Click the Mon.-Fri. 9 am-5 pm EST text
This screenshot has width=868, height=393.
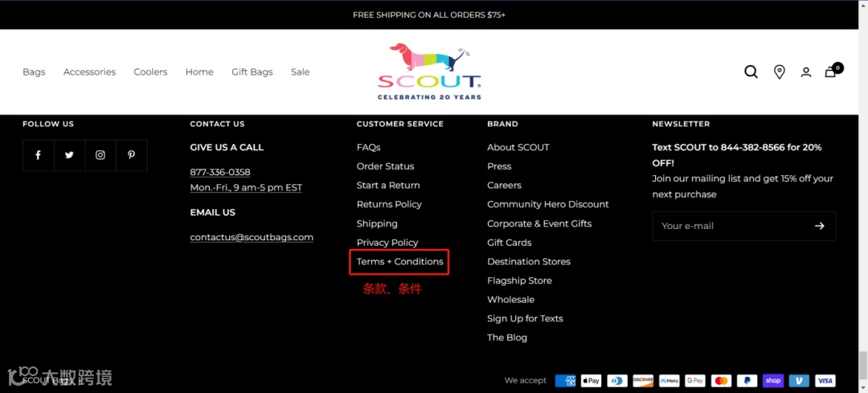[246, 187]
